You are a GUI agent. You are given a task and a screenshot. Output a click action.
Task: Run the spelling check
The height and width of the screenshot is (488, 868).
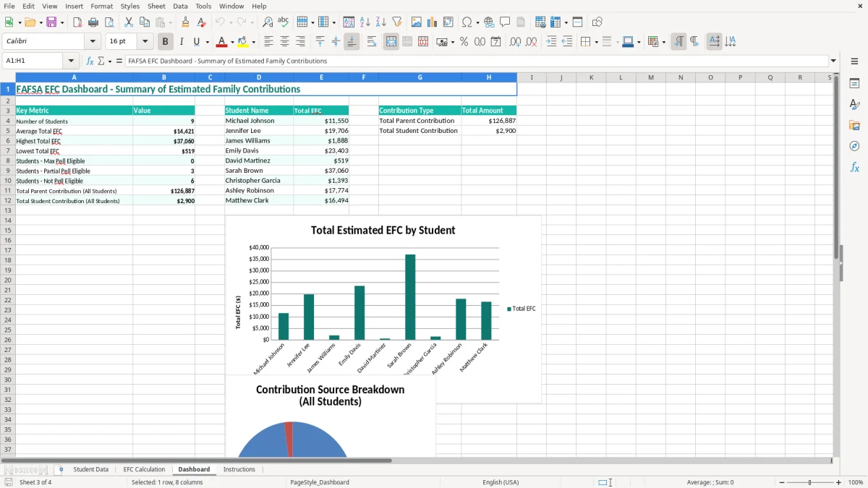coord(284,22)
